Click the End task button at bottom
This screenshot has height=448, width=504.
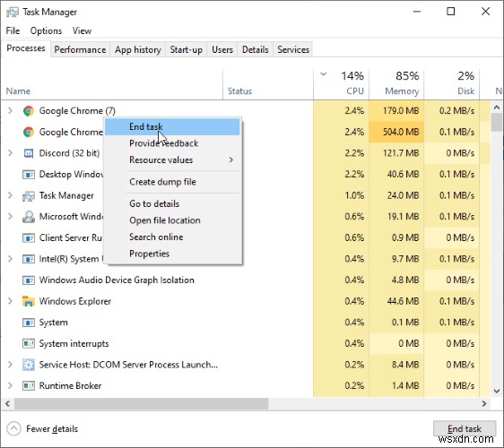tap(465, 428)
